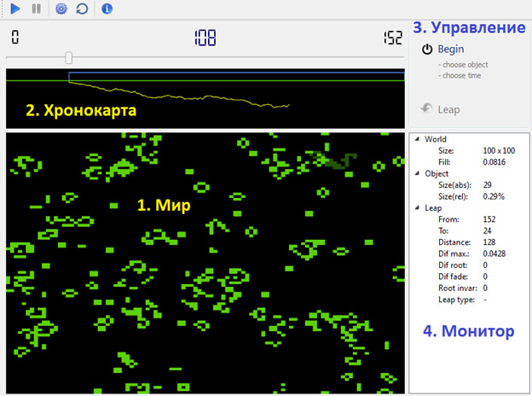Collapse the Object section in the monitor
This screenshot has height=396, width=532.
click(417, 173)
